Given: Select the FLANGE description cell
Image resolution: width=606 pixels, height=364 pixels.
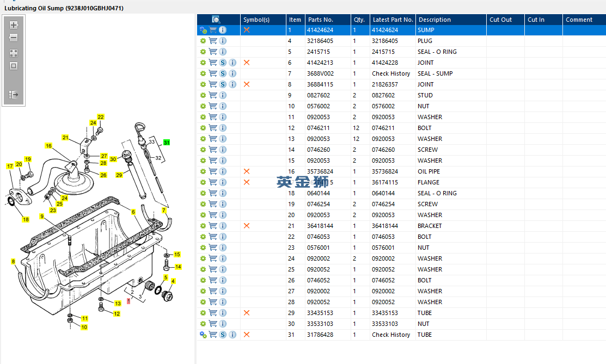Looking at the screenshot, I should pyautogui.click(x=451, y=182).
